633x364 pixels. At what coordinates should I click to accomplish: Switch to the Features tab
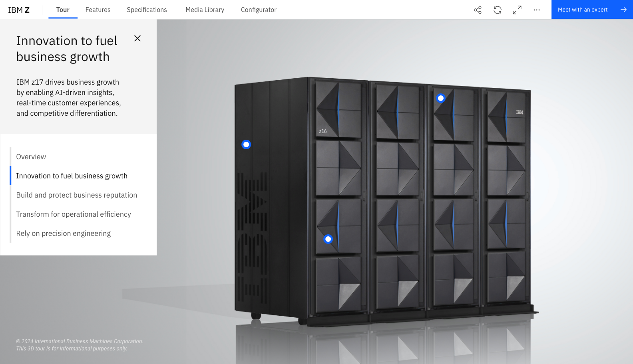(x=98, y=10)
